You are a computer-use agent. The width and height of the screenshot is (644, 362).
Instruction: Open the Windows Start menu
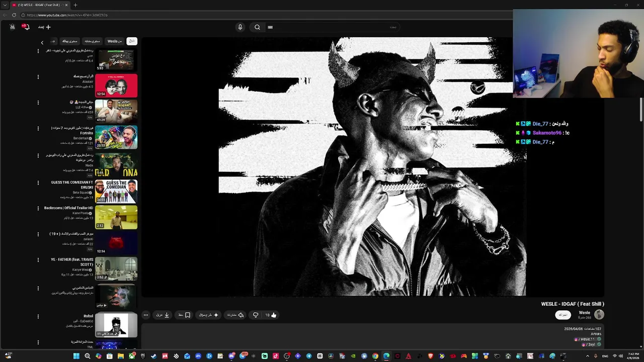click(x=76, y=356)
